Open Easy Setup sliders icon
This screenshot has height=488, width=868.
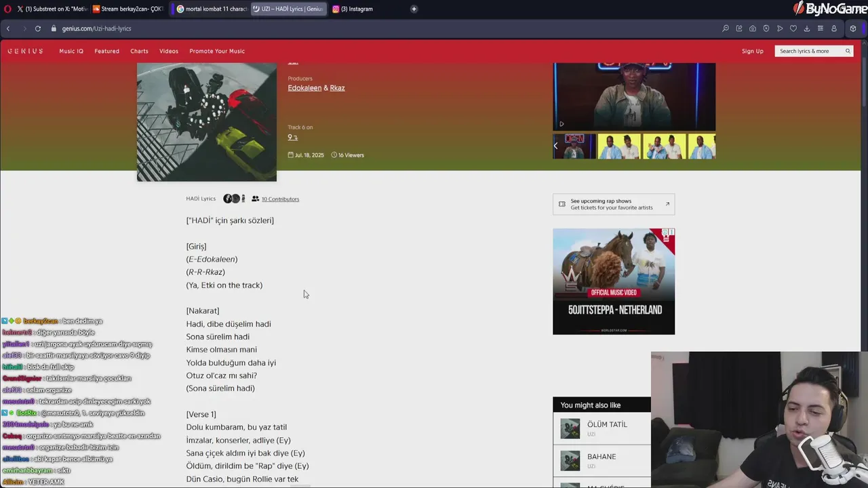click(x=821, y=28)
